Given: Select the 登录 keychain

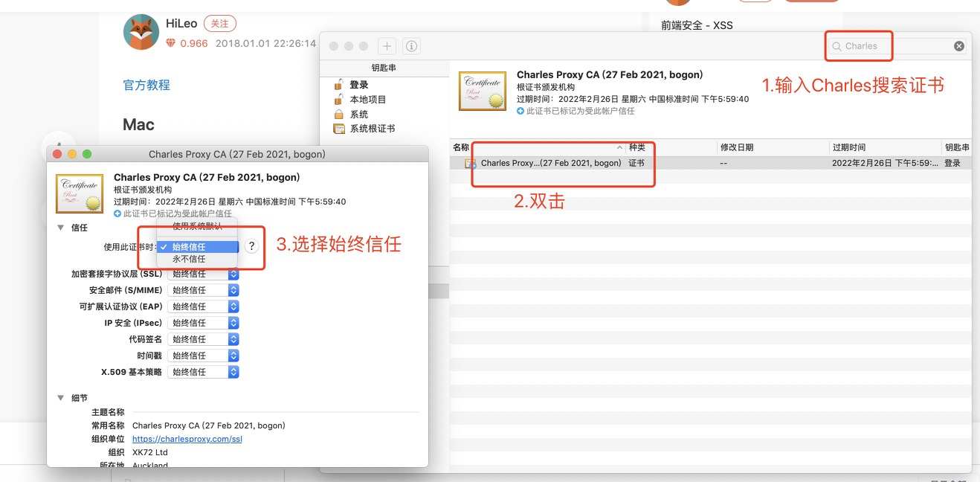Looking at the screenshot, I should [358, 85].
